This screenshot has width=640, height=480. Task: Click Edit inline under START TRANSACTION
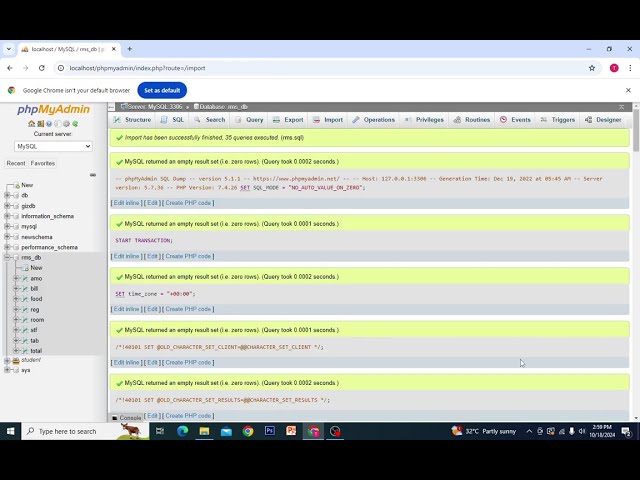click(126, 256)
